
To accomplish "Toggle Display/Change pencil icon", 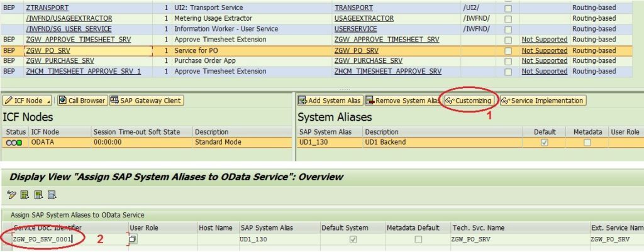I will click(x=11, y=195).
